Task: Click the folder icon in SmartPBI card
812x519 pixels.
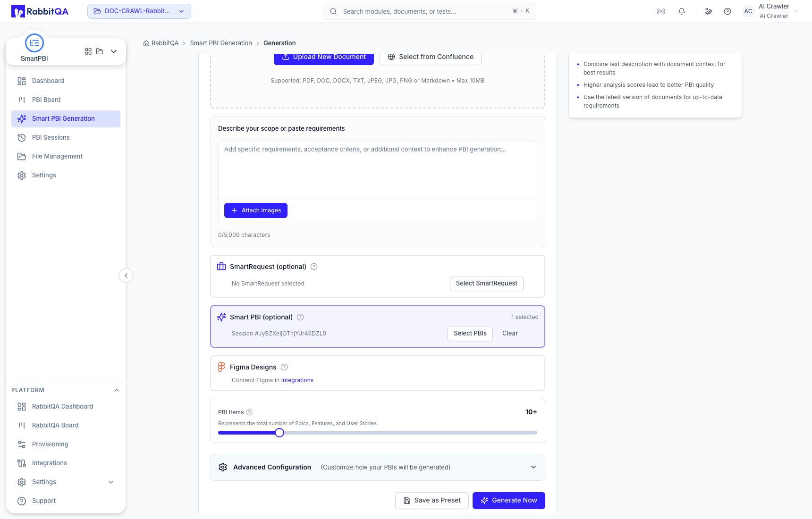Action: [x=100, y=51]
